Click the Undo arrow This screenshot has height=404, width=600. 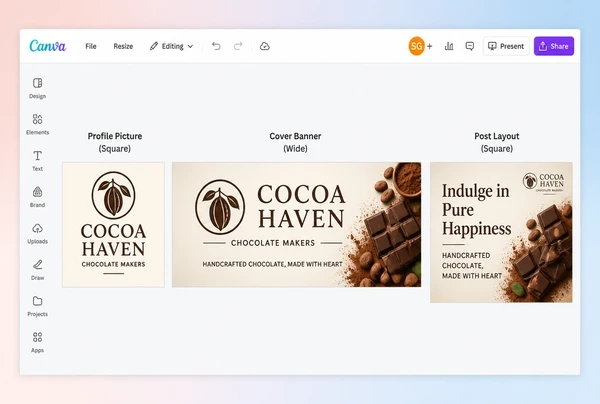(216, 46)
